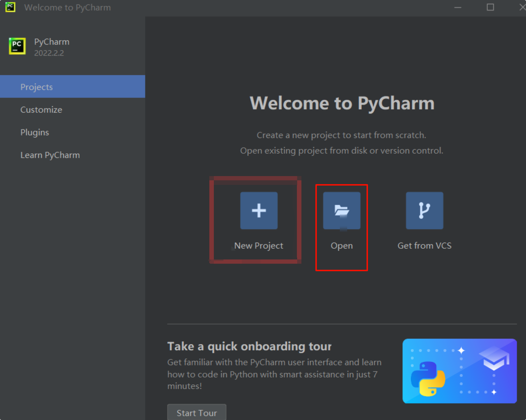Image resolution: width=526 pixels, height=420 pixels.
Task: Select the Projects tab
Action: (73, 86)
